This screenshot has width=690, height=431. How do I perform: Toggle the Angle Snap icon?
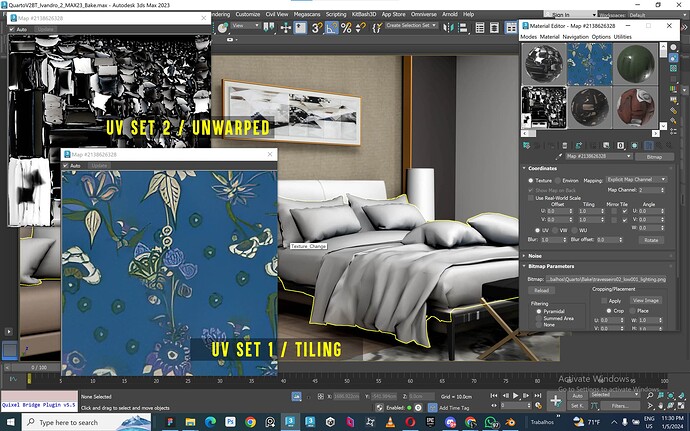point(332,28)
